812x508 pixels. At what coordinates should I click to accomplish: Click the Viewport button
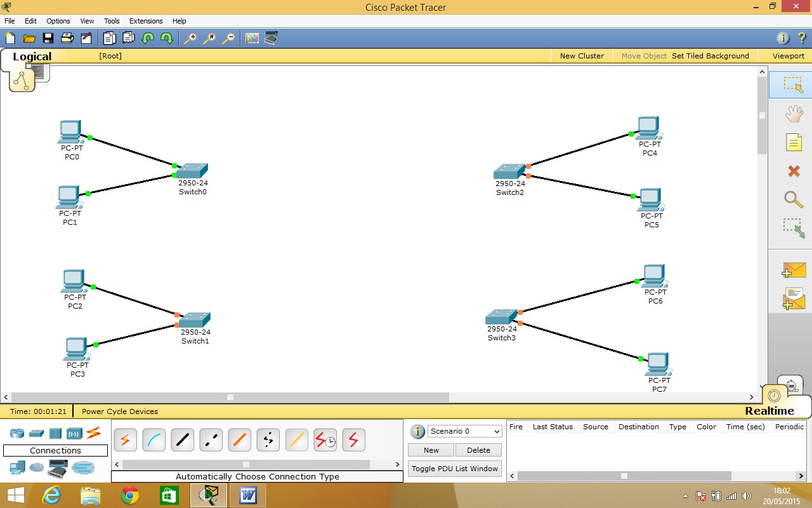pyautogui.click(x=789, y=56)
